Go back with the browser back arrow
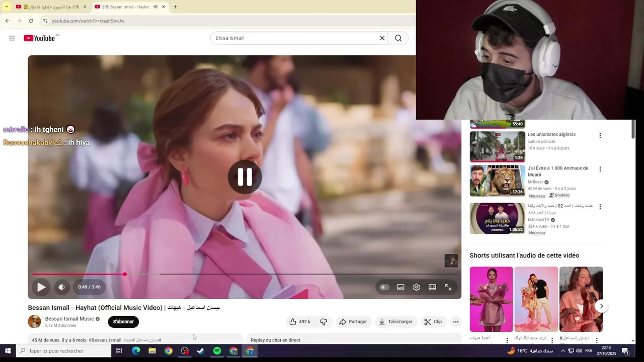 click(7, 21)
